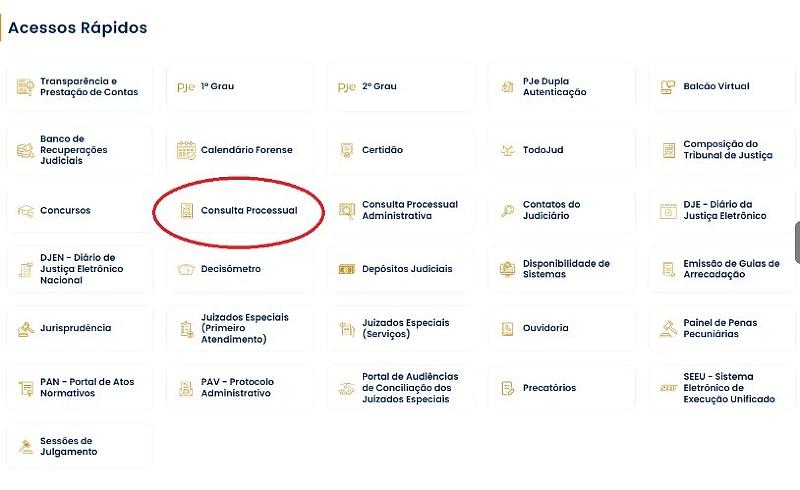Click the Banco de Recuperações Judiciais icon
This screenshot has height=490, width=800.
25,151
